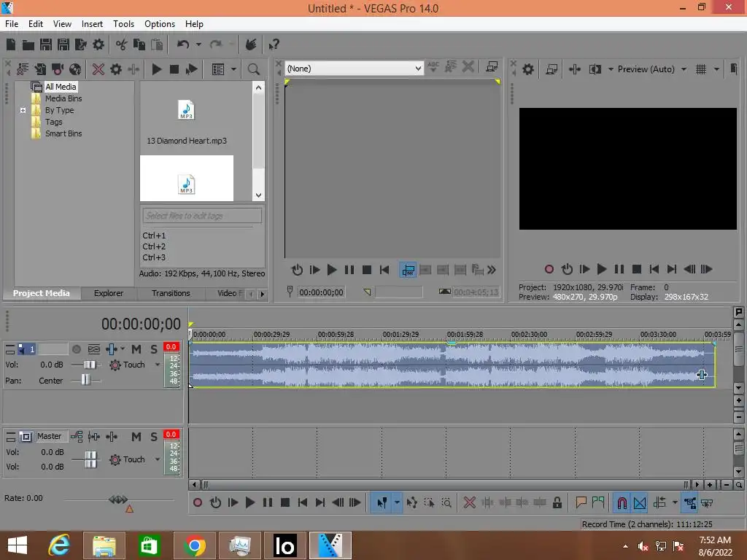Select the Media Bins folder
Image resolution: width=747 pixels, height=560 pixels.
click(x=63, y=98)
